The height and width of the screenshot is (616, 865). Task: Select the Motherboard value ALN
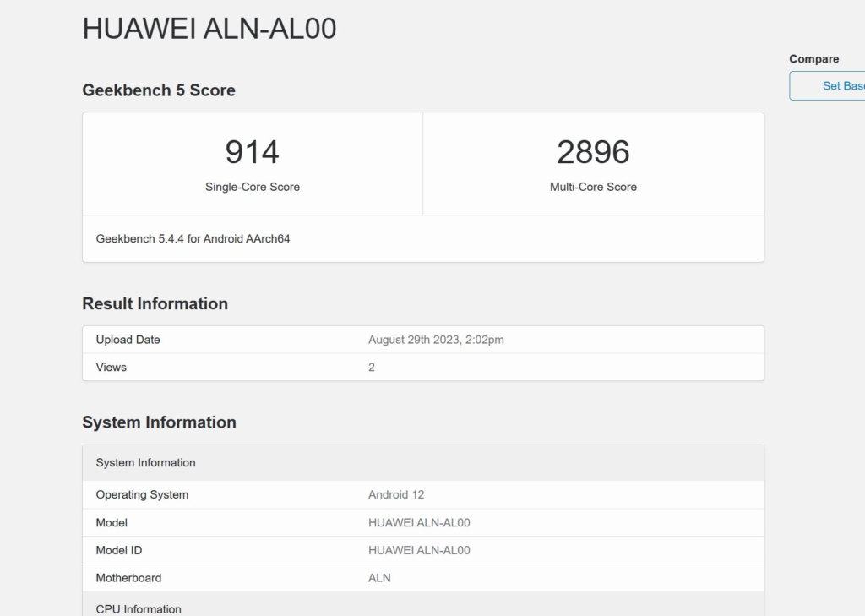point(379,578)
